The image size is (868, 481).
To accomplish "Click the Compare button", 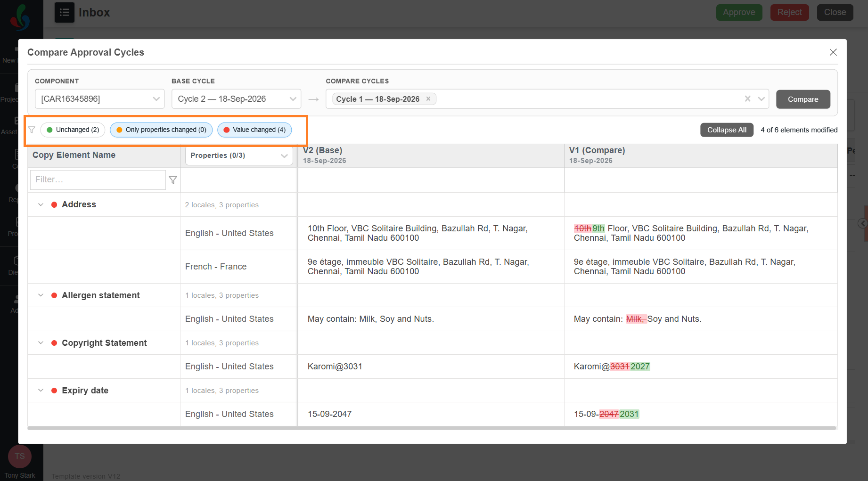I will (803, 99).
